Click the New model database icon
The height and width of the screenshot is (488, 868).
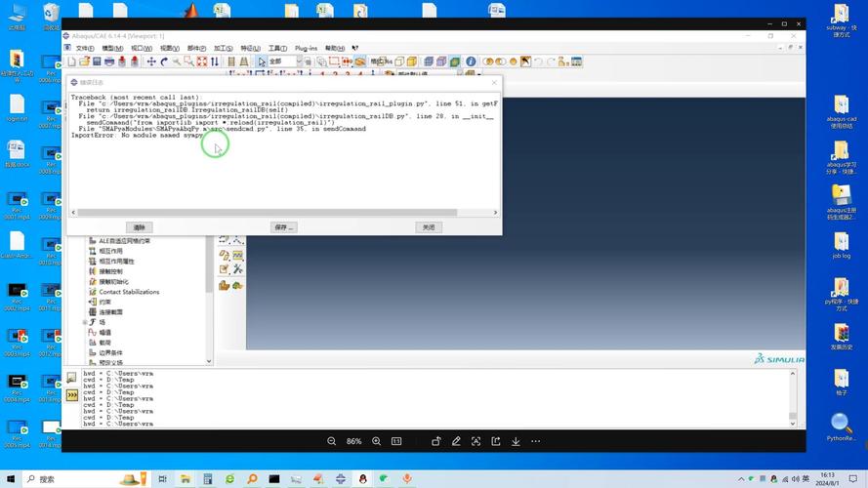coord(72,61)
